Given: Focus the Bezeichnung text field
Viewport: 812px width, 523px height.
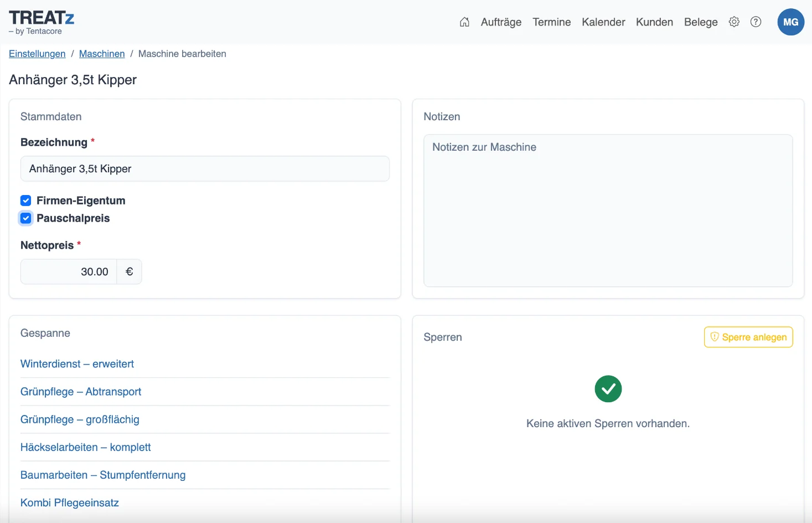Looking at the screenshot, I should click(x=205, y=168).
